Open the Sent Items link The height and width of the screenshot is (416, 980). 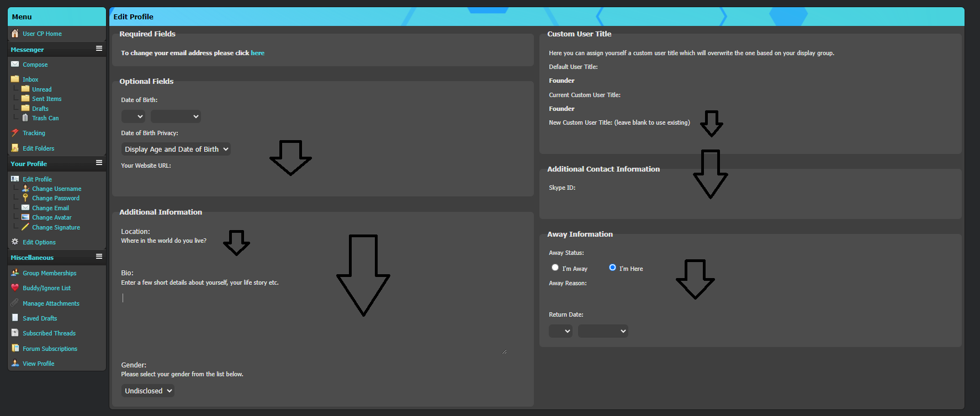pyautogui.click(x=47, y=99)
